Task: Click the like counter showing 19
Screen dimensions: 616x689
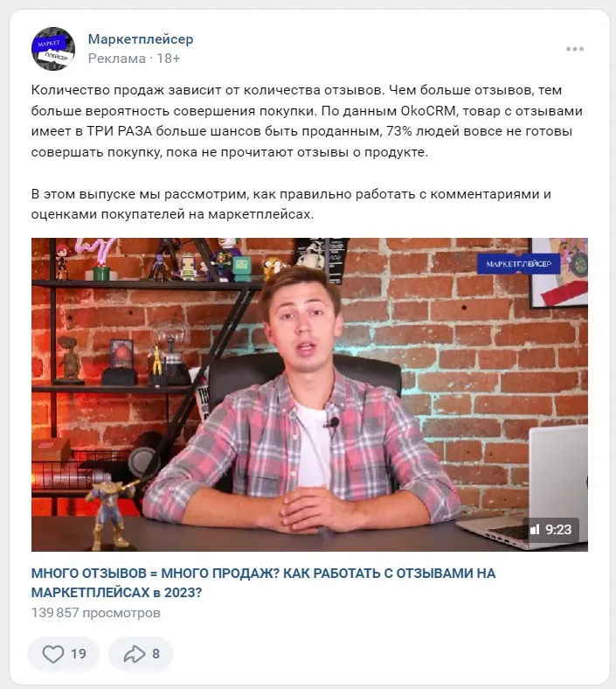Action: click(x=79, y=654)
